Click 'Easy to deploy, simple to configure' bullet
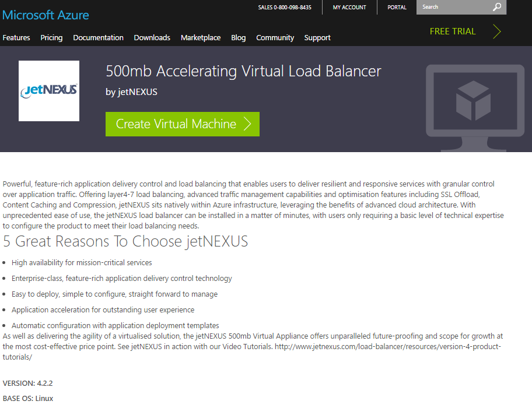The width and height of the screenshot is (532, 408). pyautogui.click(x=115, y=294)
